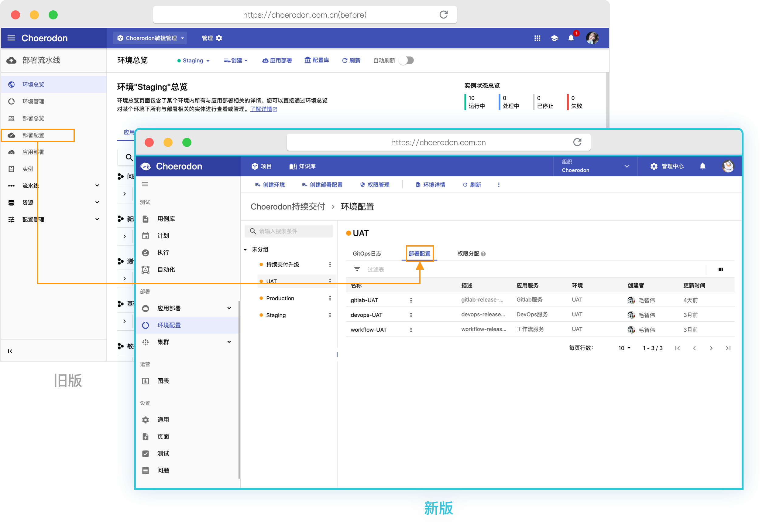Open the Staging environment dropdown

[193, 60]
